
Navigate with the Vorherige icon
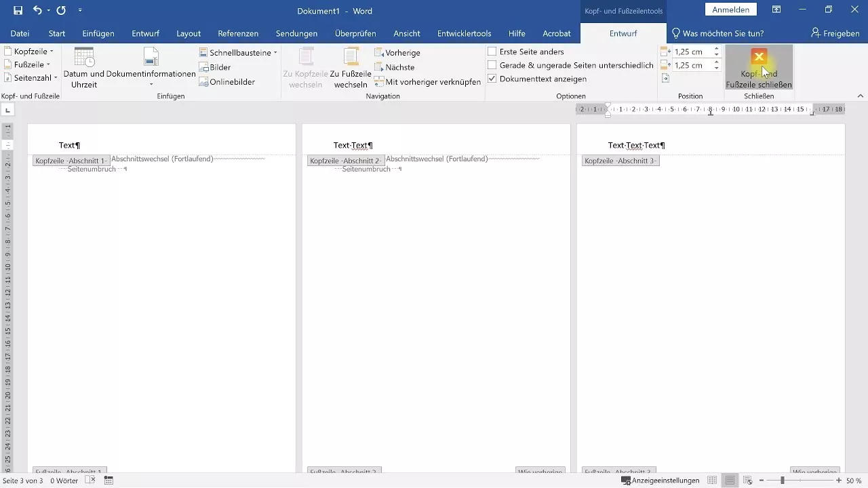click(378, 52)
